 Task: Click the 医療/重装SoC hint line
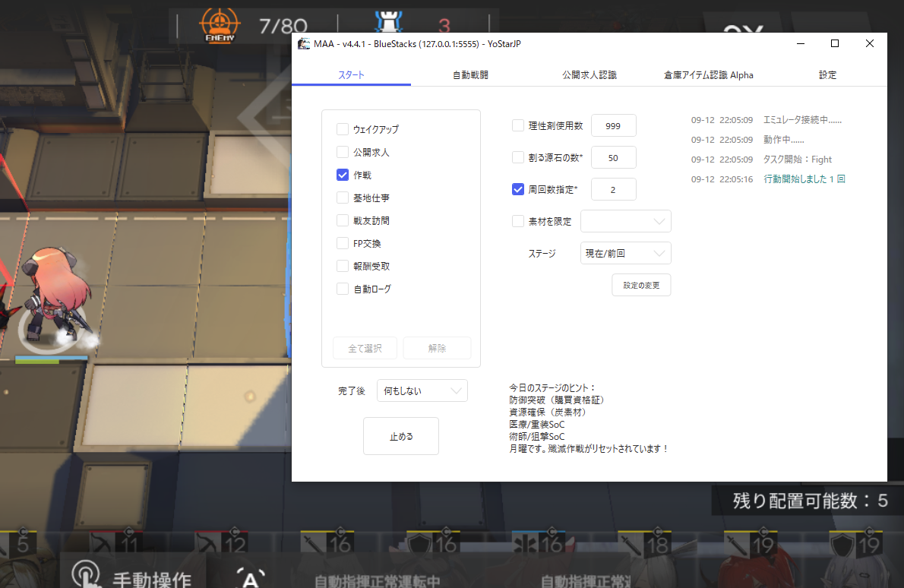[537, 424]
